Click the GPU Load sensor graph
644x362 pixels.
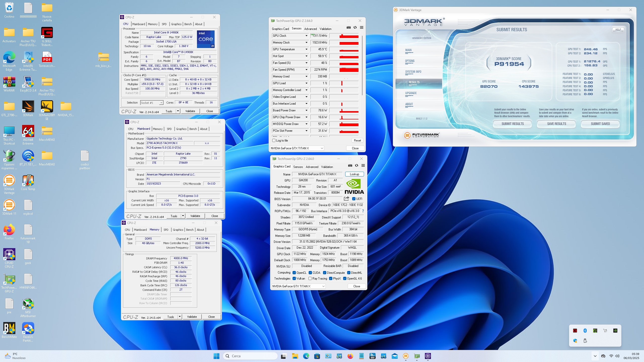[344, 83]
